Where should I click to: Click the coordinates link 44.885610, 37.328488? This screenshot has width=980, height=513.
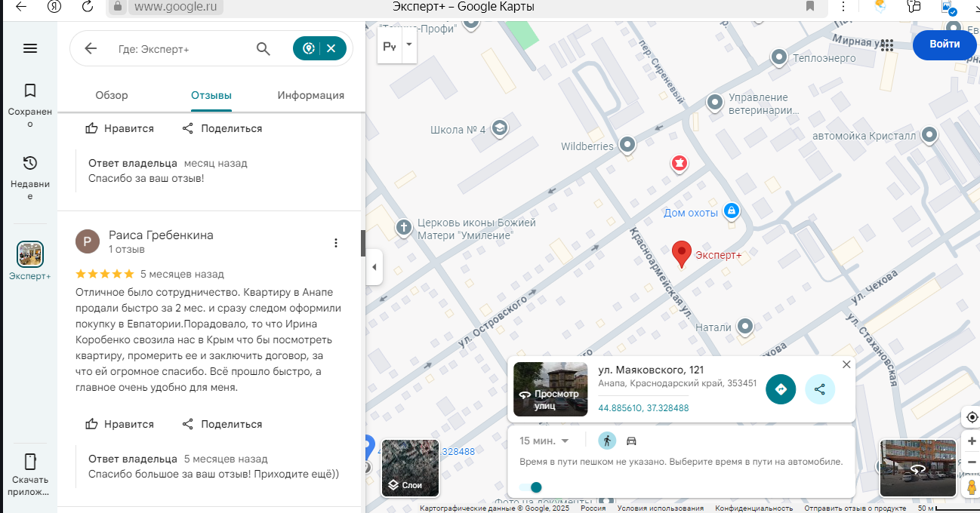coord(643,408)
